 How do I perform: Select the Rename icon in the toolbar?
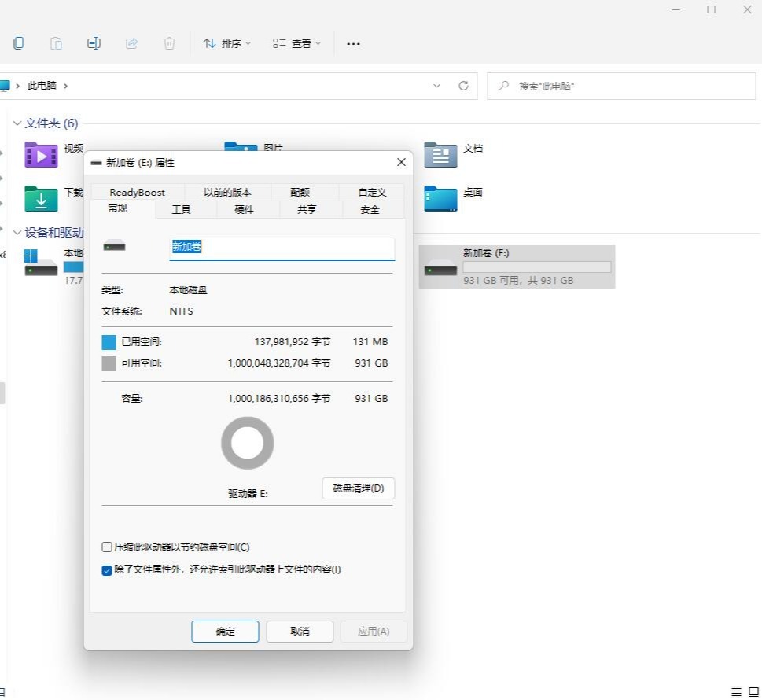[x=94, y=43]
